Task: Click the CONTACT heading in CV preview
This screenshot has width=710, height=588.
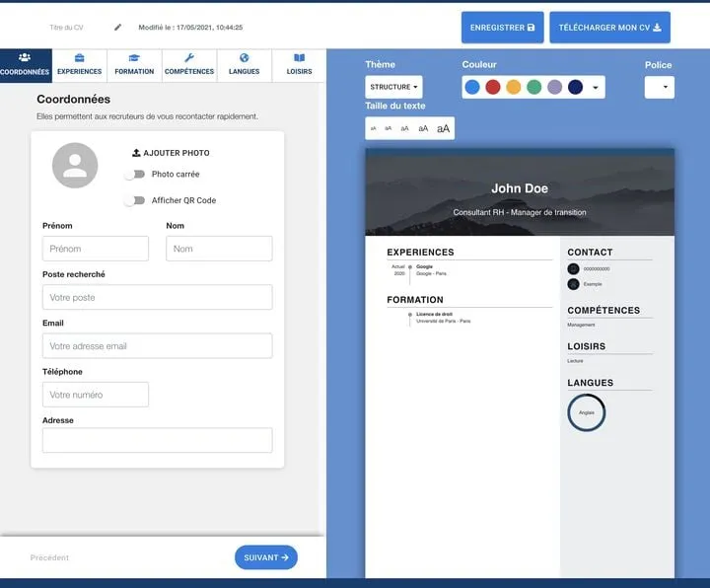Action: tap(590, 253)
